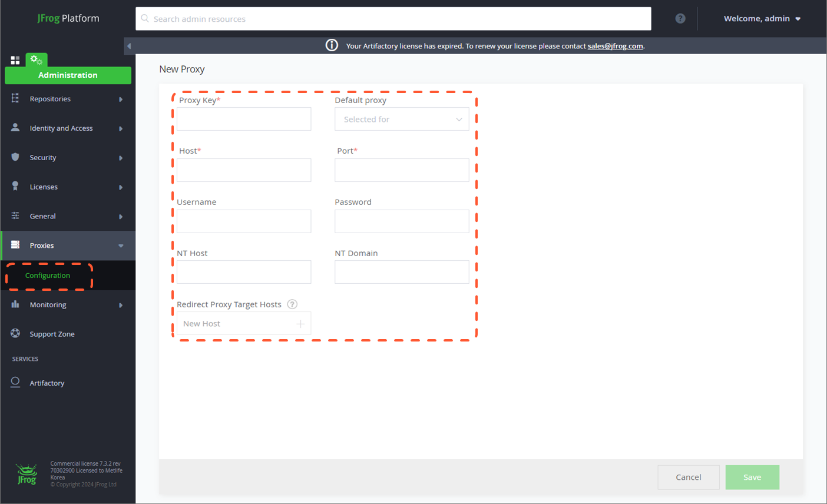
Task: Open the help question mark icon
Action: pos(680,19)
